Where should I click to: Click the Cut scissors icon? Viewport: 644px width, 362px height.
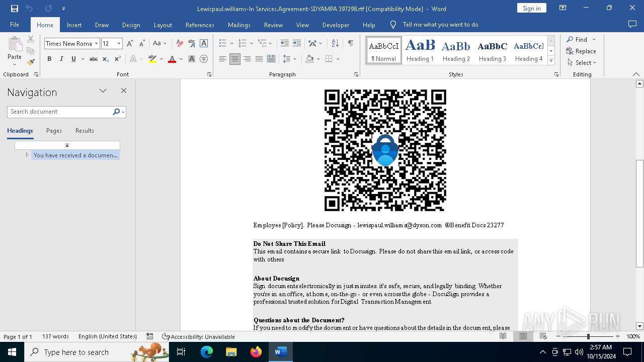pyautogui.click(x=31, y=39)
